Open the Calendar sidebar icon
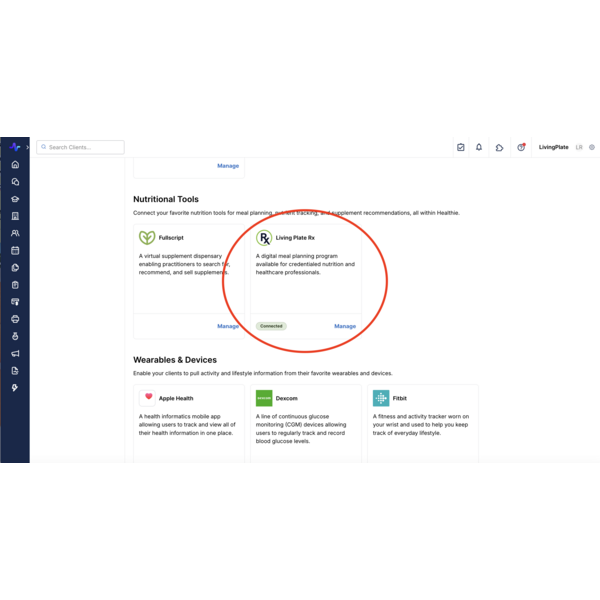The height and width of the screenshot is (600, 600). tap(15, 250)
